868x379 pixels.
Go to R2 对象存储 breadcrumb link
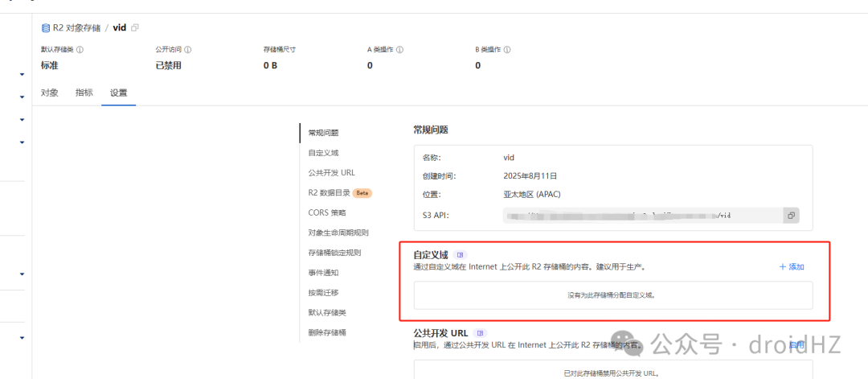[76, 27]
